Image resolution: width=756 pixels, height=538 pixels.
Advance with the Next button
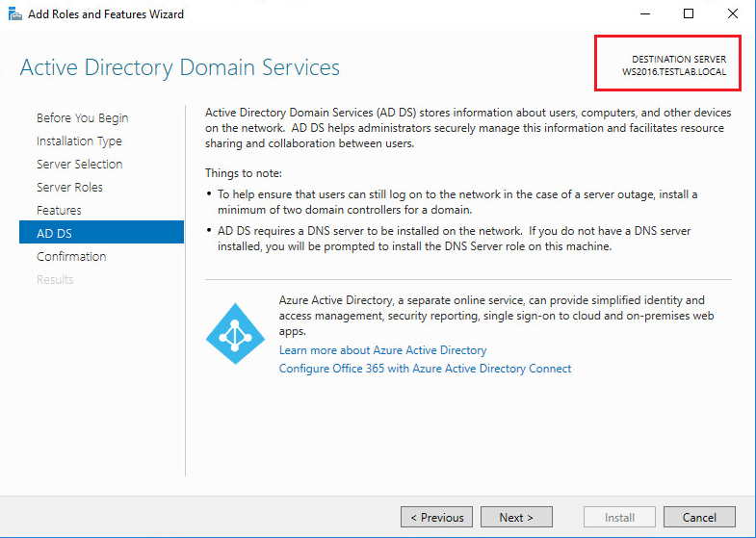click(515, 518)
